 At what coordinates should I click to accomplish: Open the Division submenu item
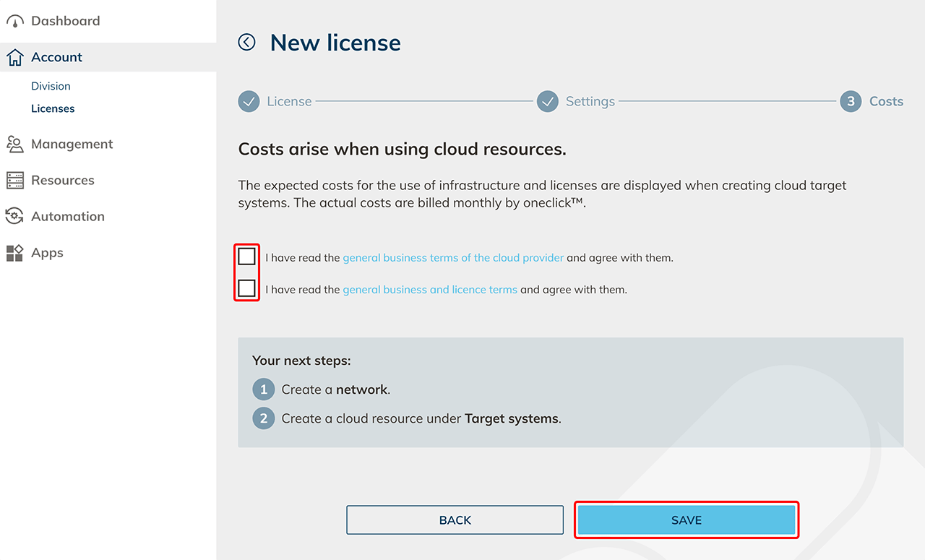click(x=51, y=86)
